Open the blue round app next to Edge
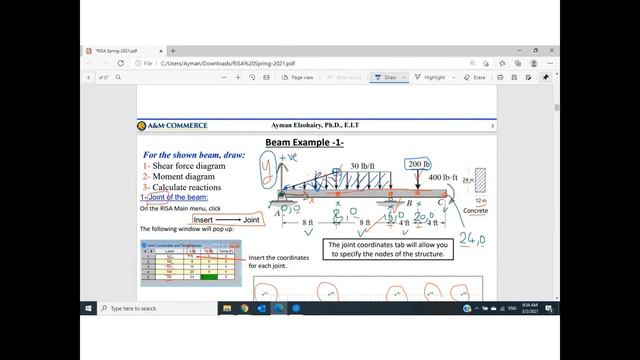 (x=296, y=308)
